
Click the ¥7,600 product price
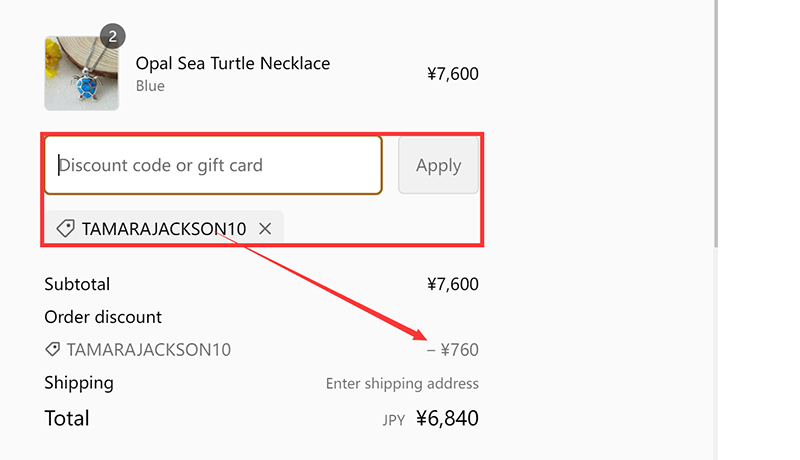click(x=452, y=73)
